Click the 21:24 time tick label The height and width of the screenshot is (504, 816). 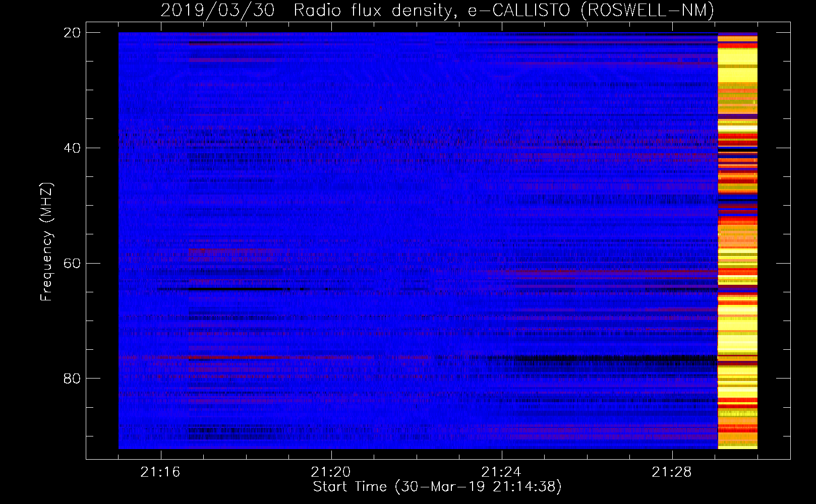[x=501, y=472]
